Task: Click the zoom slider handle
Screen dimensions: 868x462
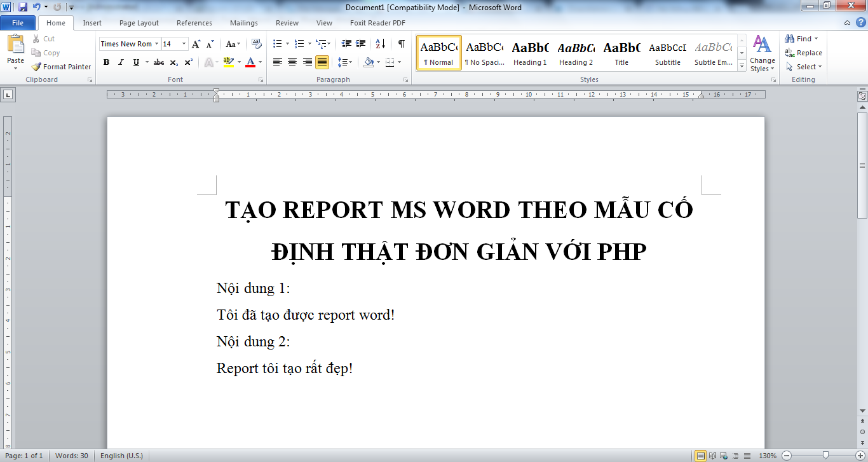Action: tap(825, 455)
